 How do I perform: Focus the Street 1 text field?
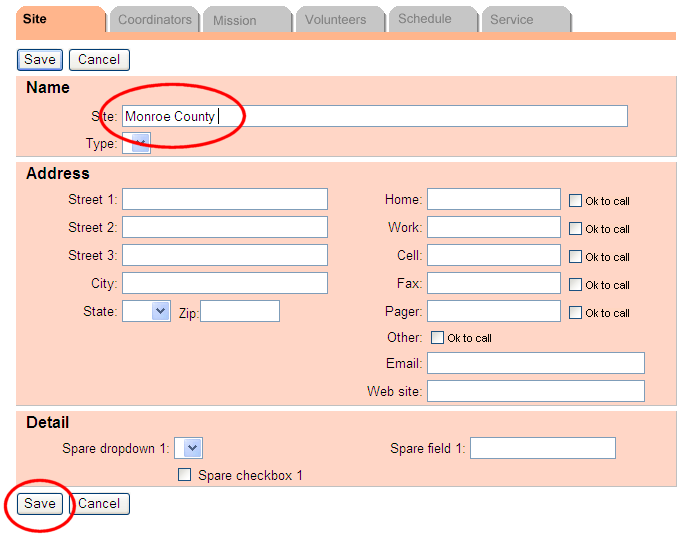[x=224, y=200]
